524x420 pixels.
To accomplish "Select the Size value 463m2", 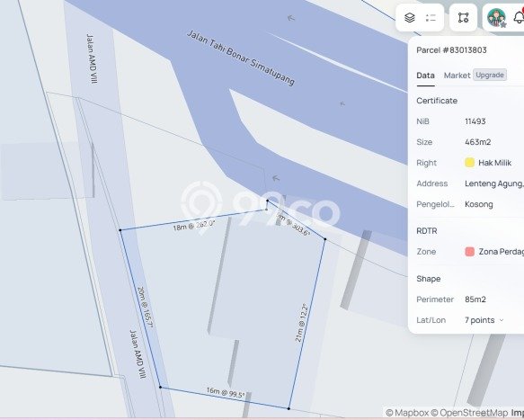I will (477, 142).
